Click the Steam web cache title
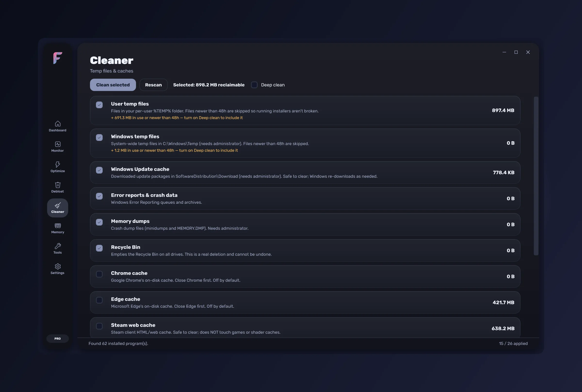Viewport: 582px width, 392px height. 133,325
